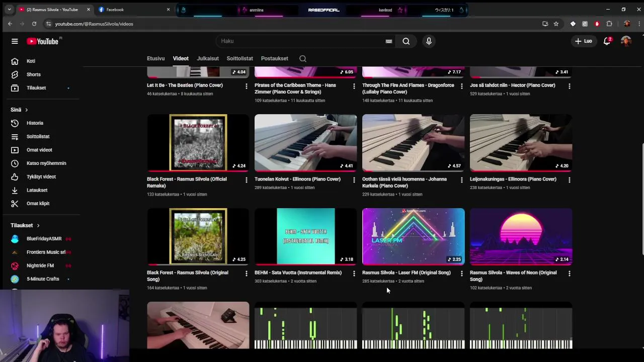Open options menu for Let It Be video

click(246, 86)
